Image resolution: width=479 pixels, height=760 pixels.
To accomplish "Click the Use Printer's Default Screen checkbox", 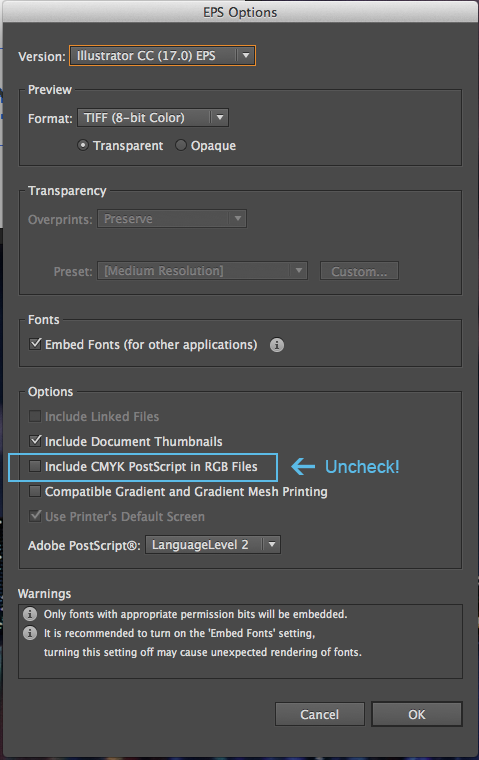I will pos(35,516).
